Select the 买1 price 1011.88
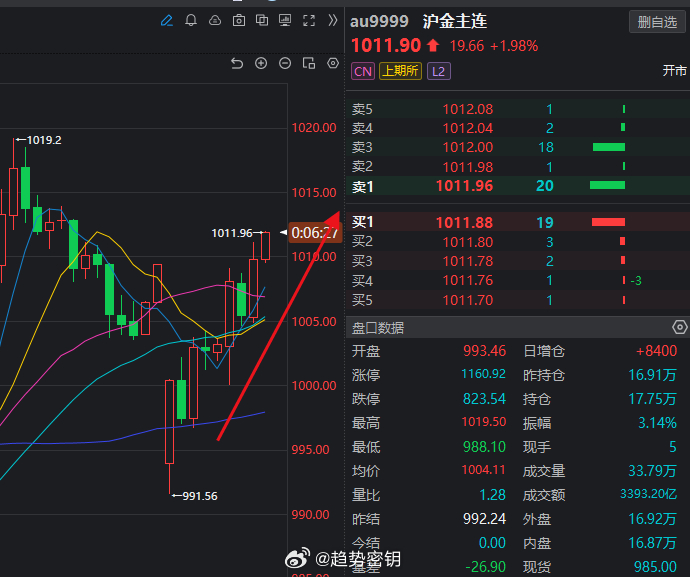The image size is (690, 577). (464, 223)
